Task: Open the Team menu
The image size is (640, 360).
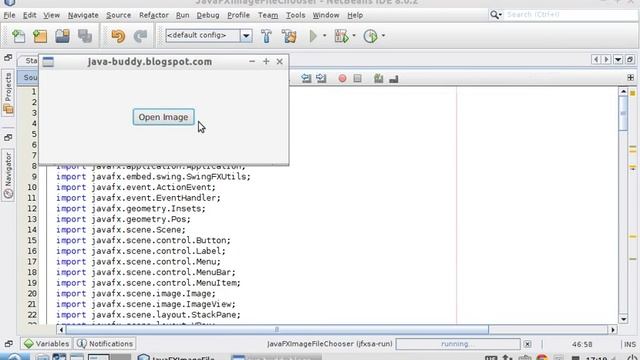Action: click(268, 15)
